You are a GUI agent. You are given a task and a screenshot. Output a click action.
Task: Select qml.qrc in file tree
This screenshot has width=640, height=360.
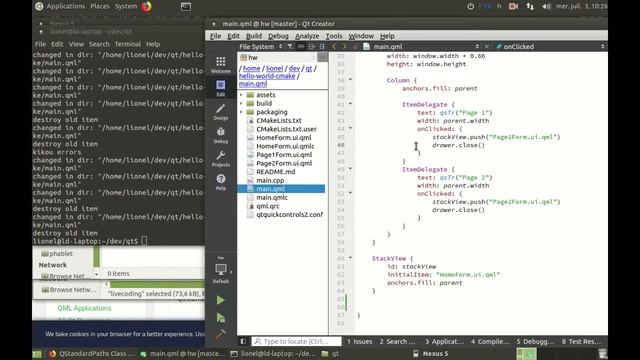tap(268, 206)
